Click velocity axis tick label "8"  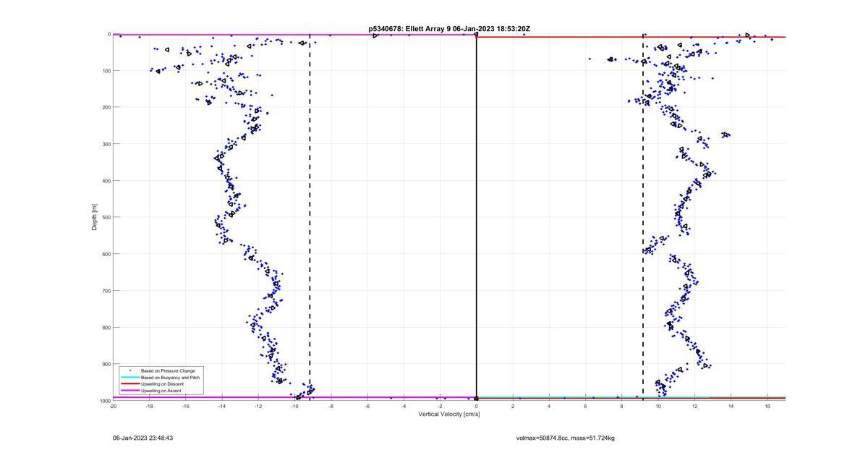click(622, 407)
